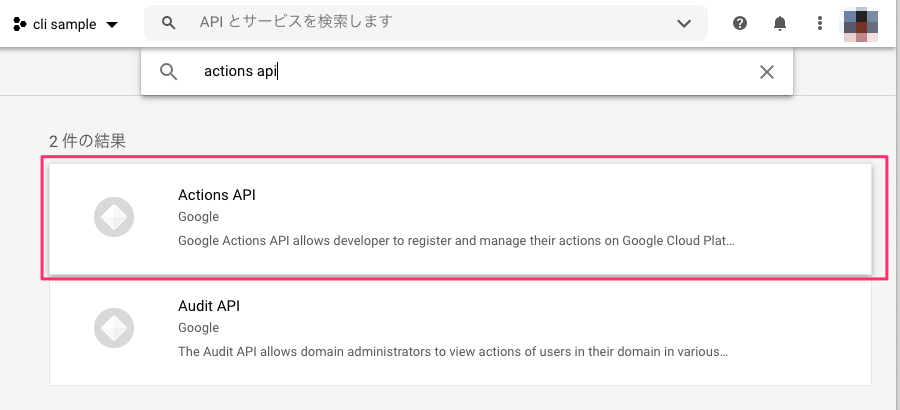Image resolution: width=900 pixels, height=410 pixels.
Task: Click the project hexagon dots icon
Action: (x=20, y=24)
